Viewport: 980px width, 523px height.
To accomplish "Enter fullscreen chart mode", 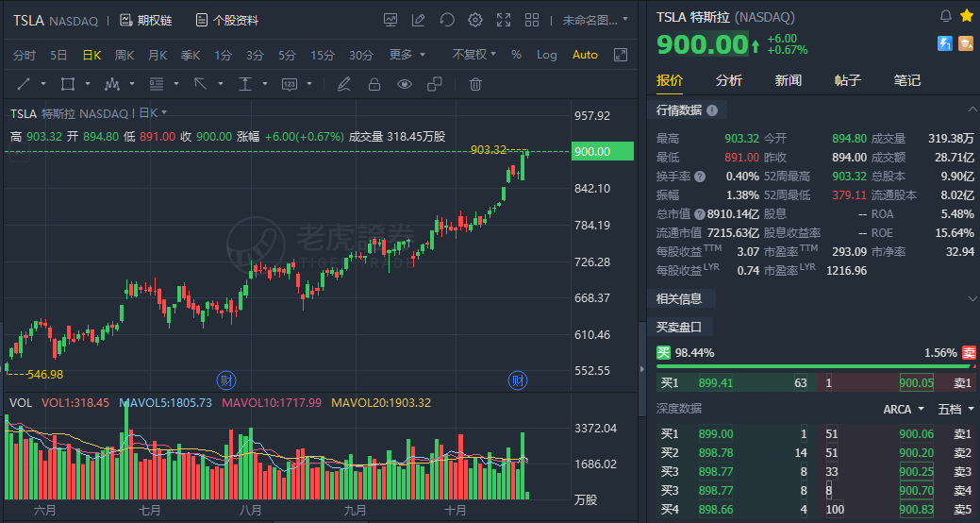I will click(x=504, y=20).
